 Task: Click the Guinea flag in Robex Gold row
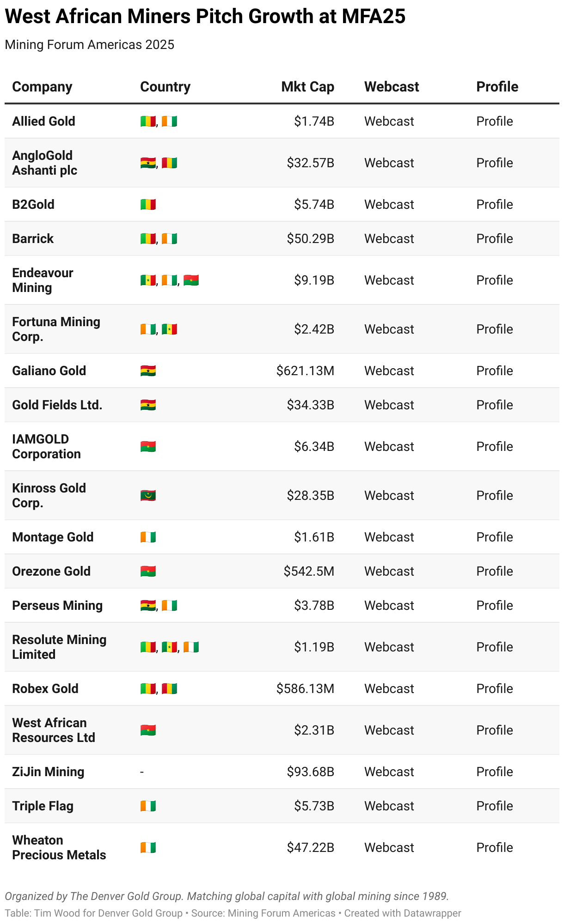point(169,689)
